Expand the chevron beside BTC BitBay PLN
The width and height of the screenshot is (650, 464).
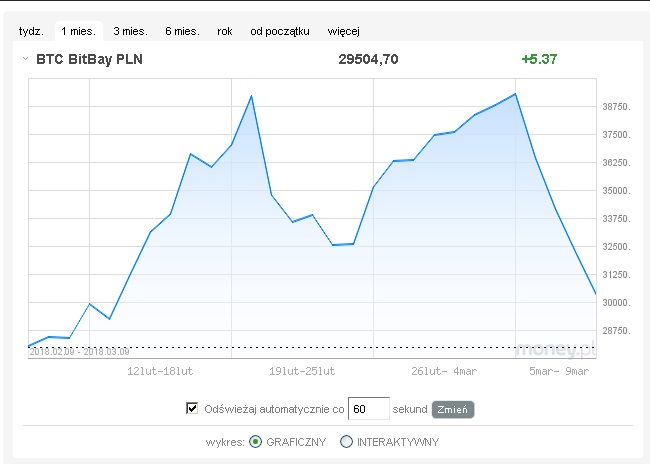click(25, 59)
